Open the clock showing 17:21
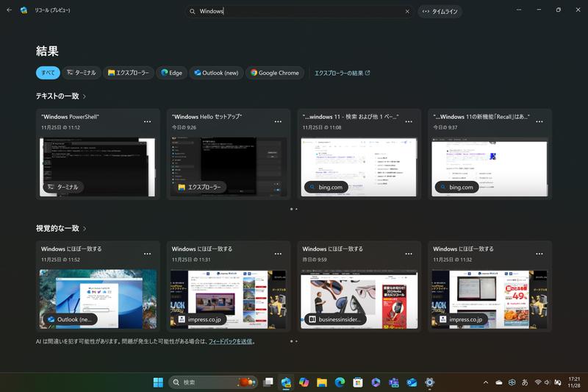The image size is (588, 392). (574, 382)
